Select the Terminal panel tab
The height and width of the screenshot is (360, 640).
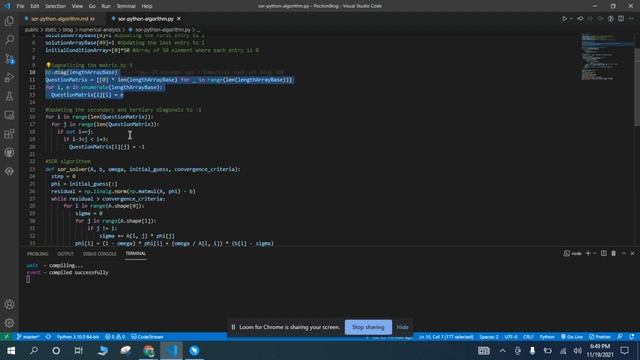(x=136, y=253)
